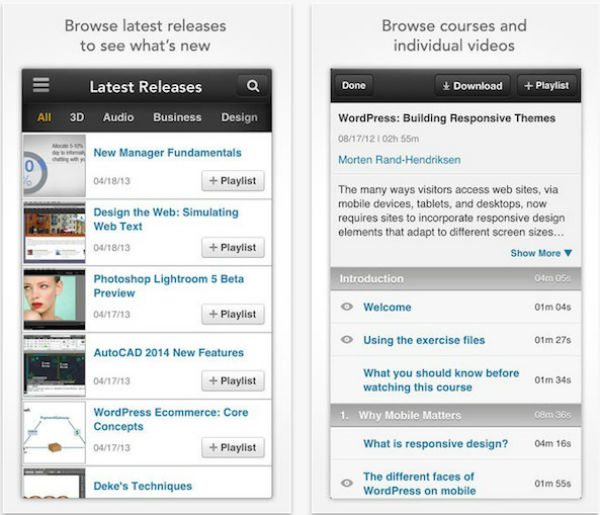Click the 08/17/12 | 02h 55m date line
This screenshot has height=515, width=600.
tap(378, 139)
